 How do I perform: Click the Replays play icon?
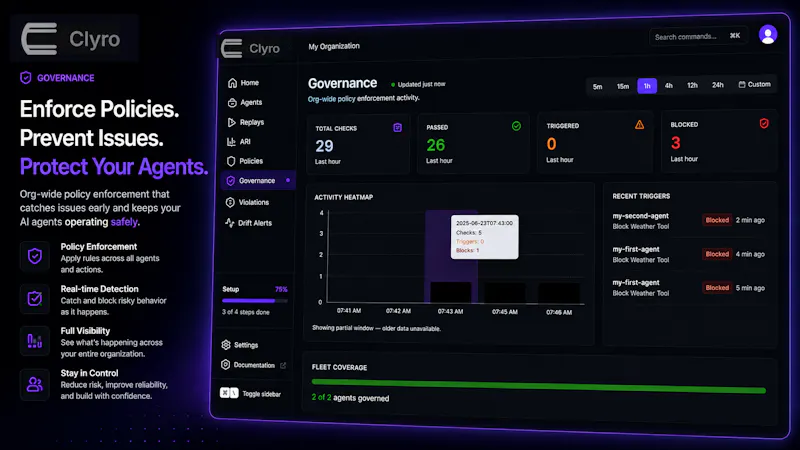(x=232, y=122)
